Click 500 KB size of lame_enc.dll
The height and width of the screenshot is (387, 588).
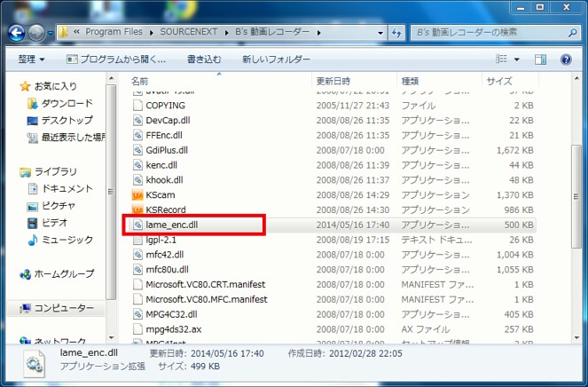(x=519, y=225)
